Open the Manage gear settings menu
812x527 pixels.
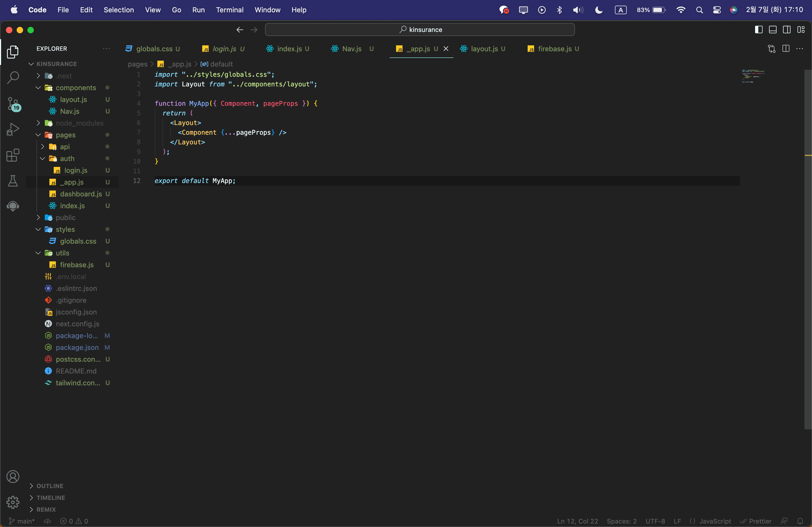click(13, 502)
